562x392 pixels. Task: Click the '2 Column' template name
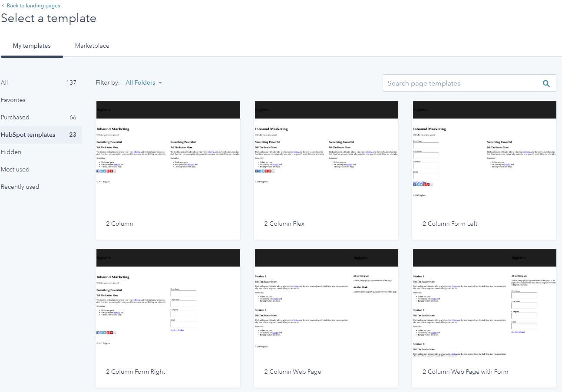(x=119, y=224)
